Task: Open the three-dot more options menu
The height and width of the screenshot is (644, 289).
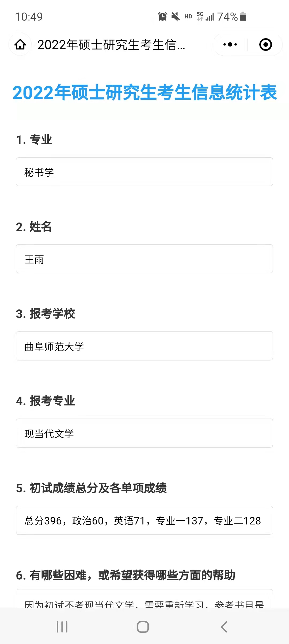Action: pos(230,45)
